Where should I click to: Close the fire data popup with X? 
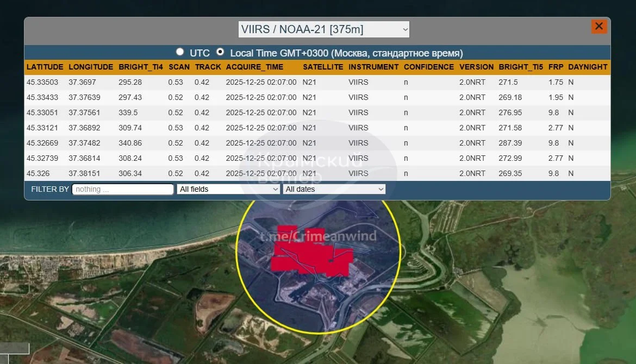click(598, 26)
